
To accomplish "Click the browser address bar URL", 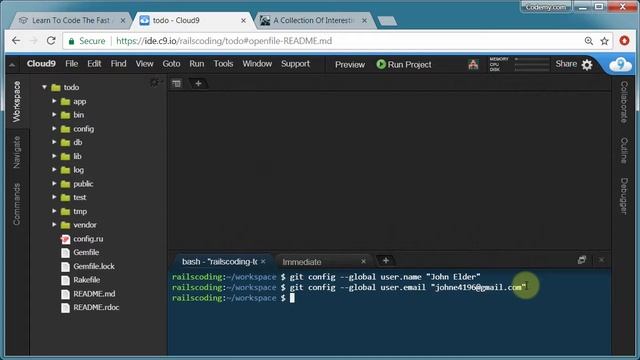I will tap(224, 41).
